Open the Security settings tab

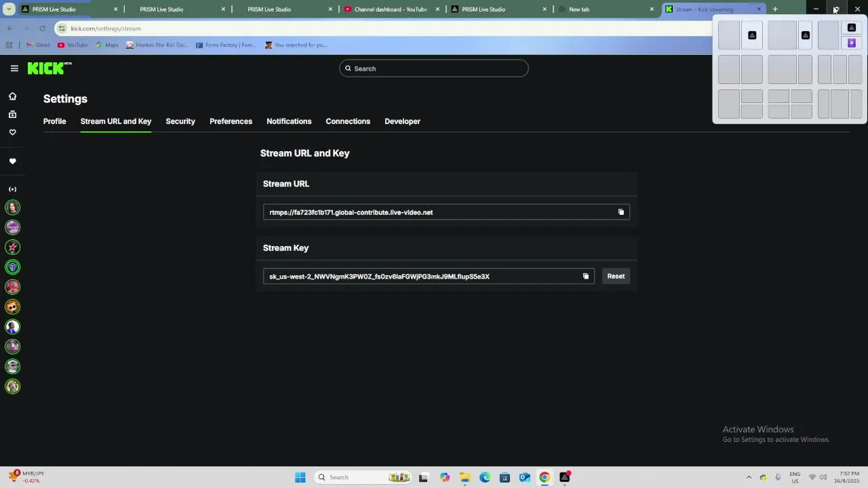180,121
